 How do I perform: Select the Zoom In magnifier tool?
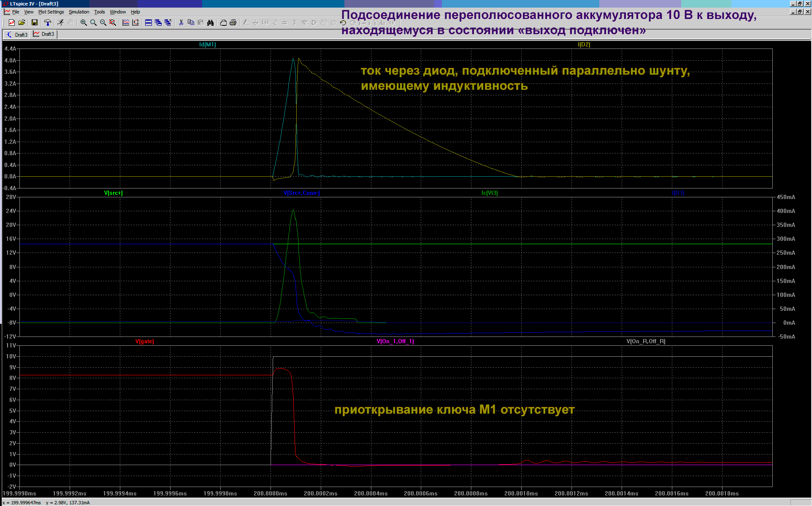[84, 22]
